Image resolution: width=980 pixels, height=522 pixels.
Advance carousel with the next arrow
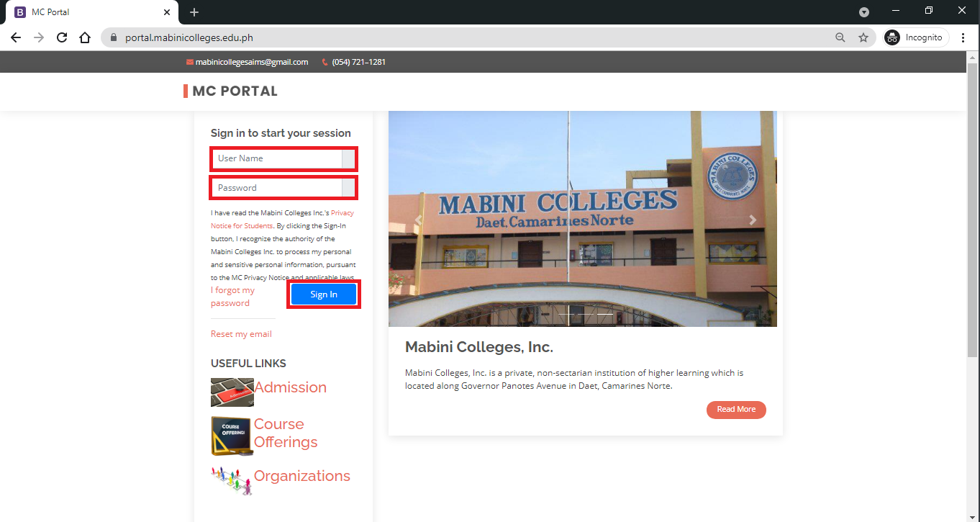[x=753, y=220]
